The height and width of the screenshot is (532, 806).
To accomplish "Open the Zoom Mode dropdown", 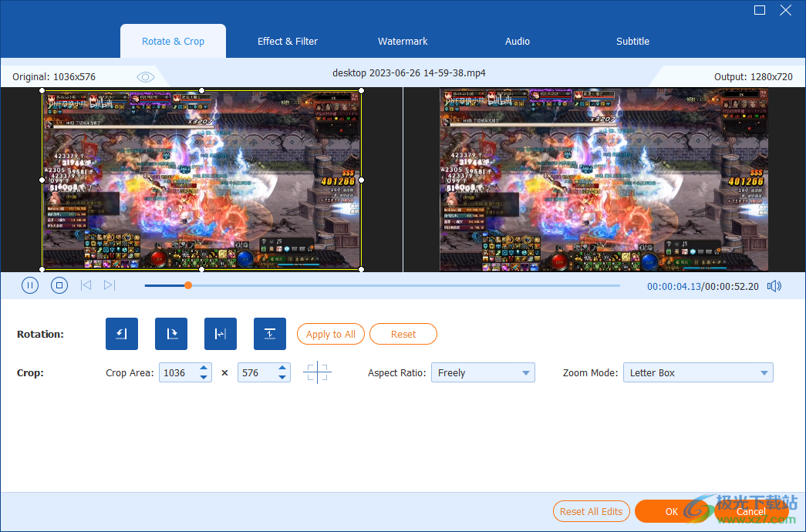I will 698,372.
